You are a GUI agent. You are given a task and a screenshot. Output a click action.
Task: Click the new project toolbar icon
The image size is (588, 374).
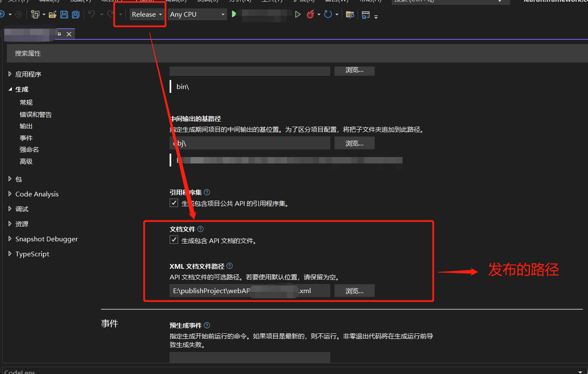click(x=35, y=15)
